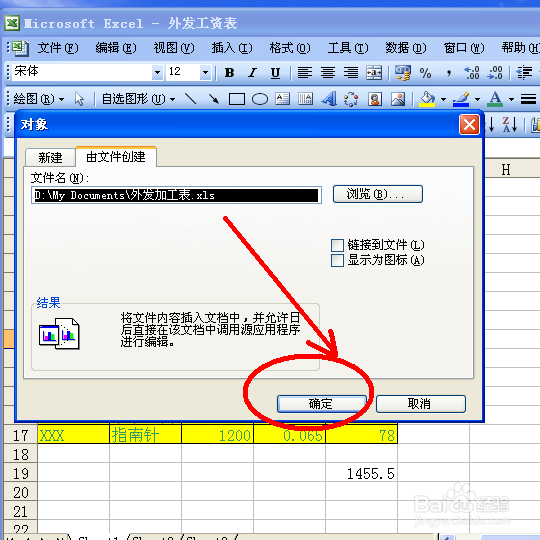Select the Rectangle drawing tool
The height and width of the screenshot is (540, 540).
[237, 99]
